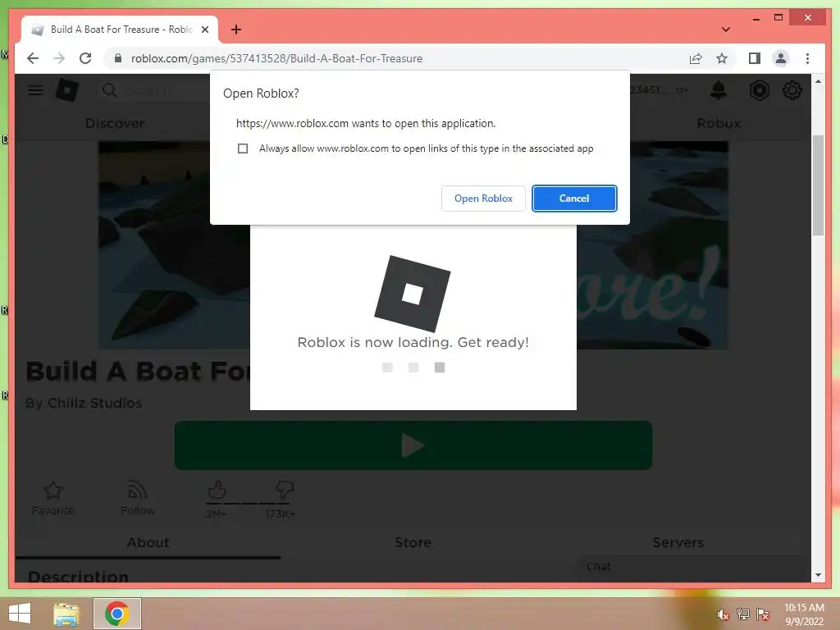Screen dimensions: 840x630
Task: Click the Roblox search magnifier icon
Action: coord(109,90)
